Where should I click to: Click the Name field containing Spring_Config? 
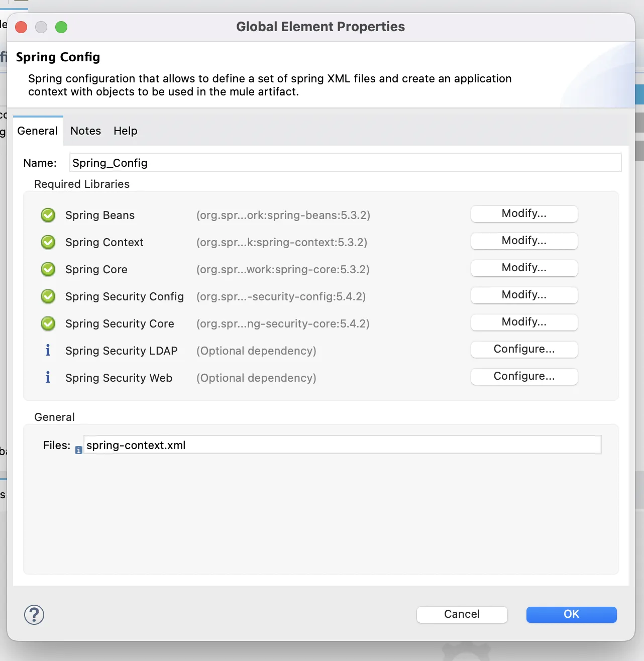pyautogui.click(x=346, y=163)
